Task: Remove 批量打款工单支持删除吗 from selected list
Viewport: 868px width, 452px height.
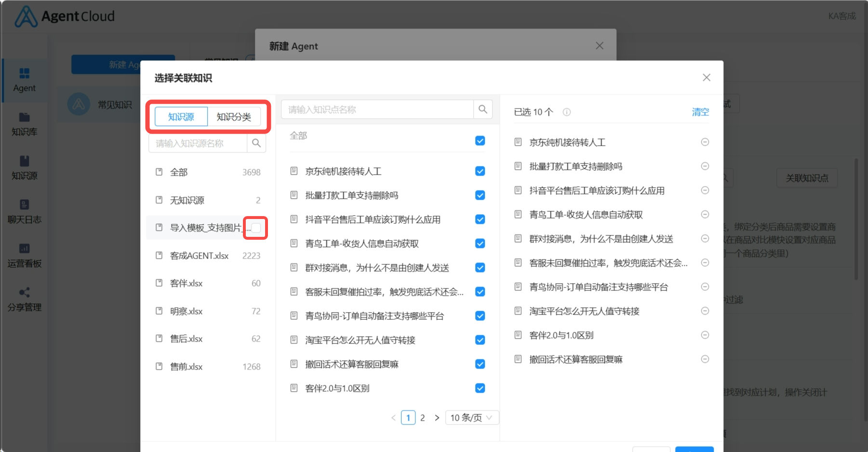Action: 705,166
